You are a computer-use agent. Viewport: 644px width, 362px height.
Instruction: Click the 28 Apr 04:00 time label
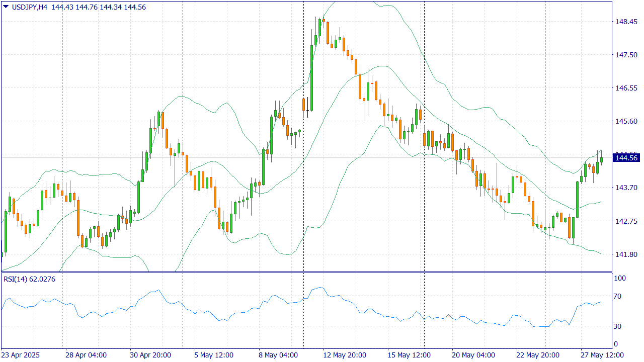click(86, 355)
